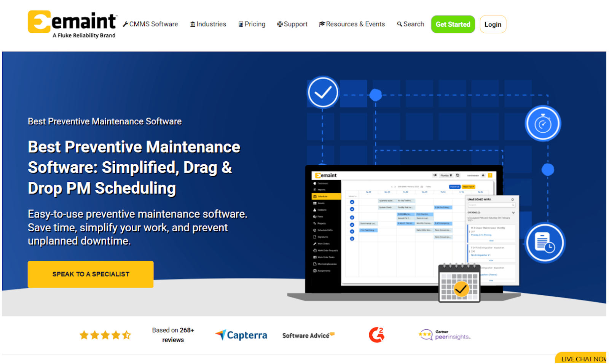Click the checkmark circle icon in hero illustration
609x364 pixels.
point(323,92)
